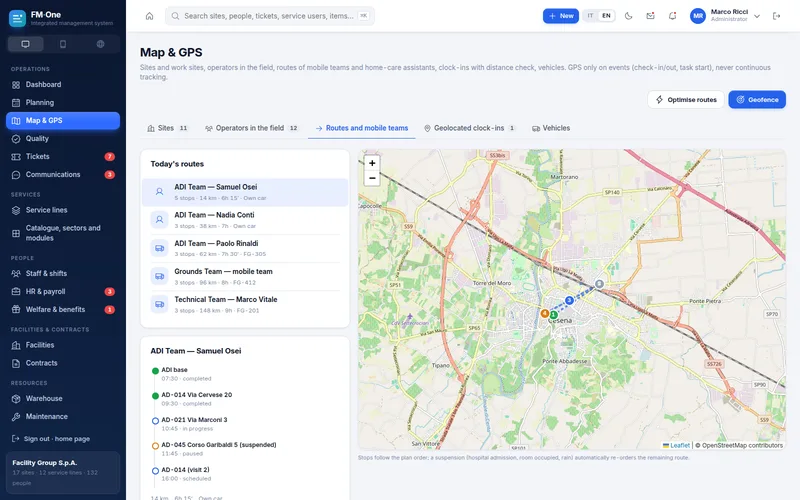Click the Staff & shifts people icon
800x500 pixels.
coord(16,273)
